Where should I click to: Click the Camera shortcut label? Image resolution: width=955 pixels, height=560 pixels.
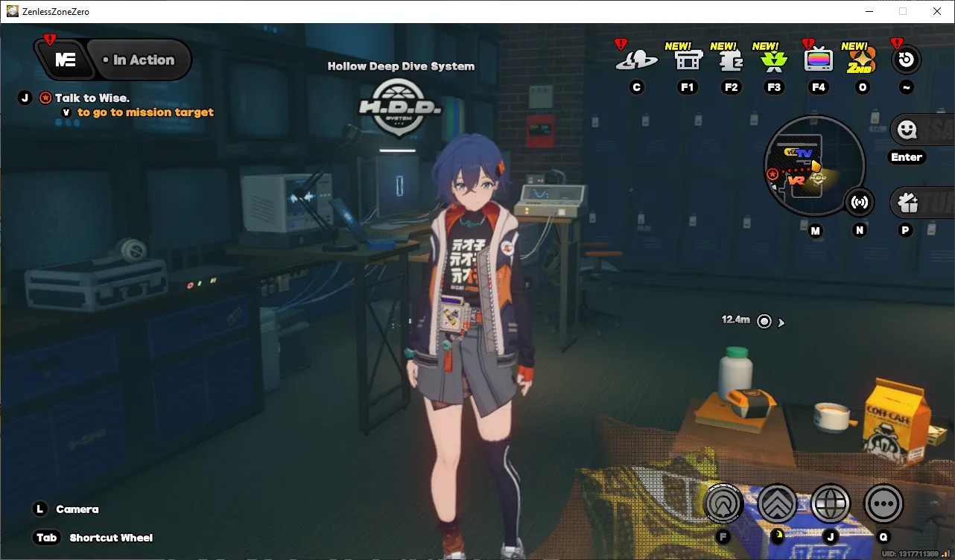click(77, 509)
